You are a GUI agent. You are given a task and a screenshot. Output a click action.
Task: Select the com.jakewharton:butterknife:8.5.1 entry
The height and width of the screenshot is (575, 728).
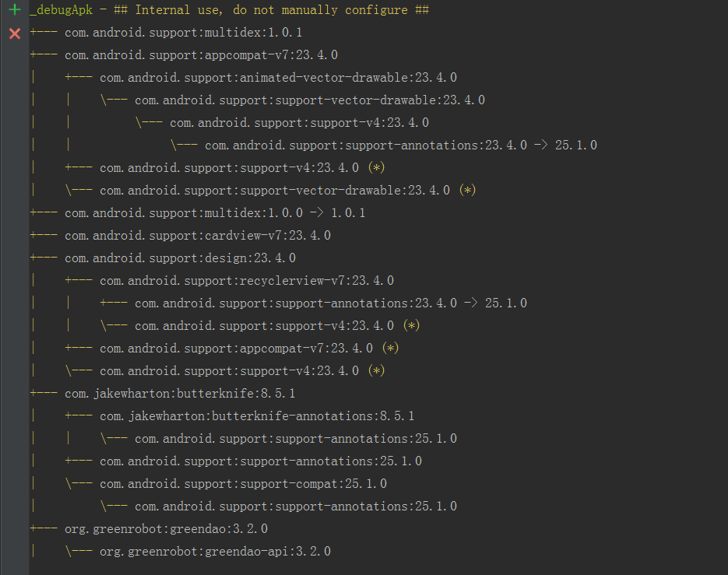(180, 393)
